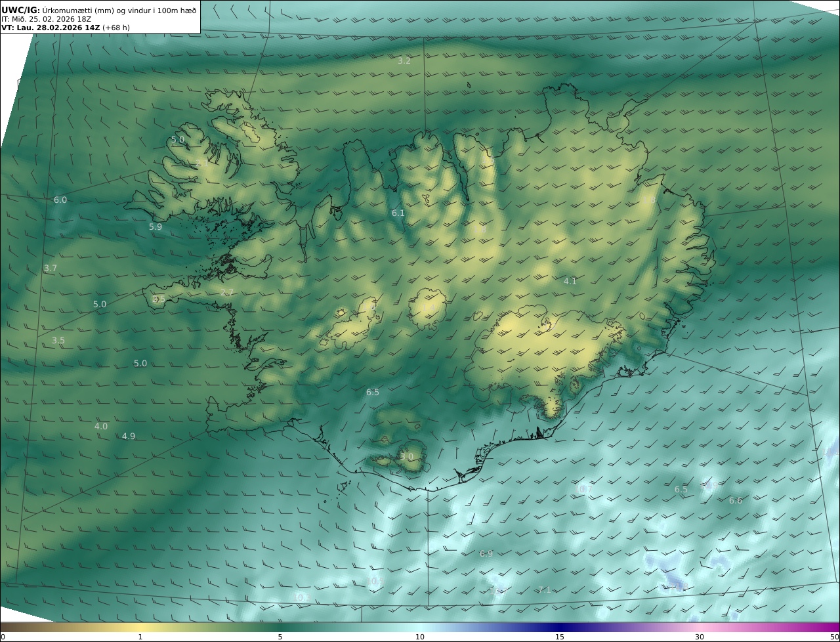
Task: Select the 7.1 value label in the south
Action: click(x=544, y=589)
